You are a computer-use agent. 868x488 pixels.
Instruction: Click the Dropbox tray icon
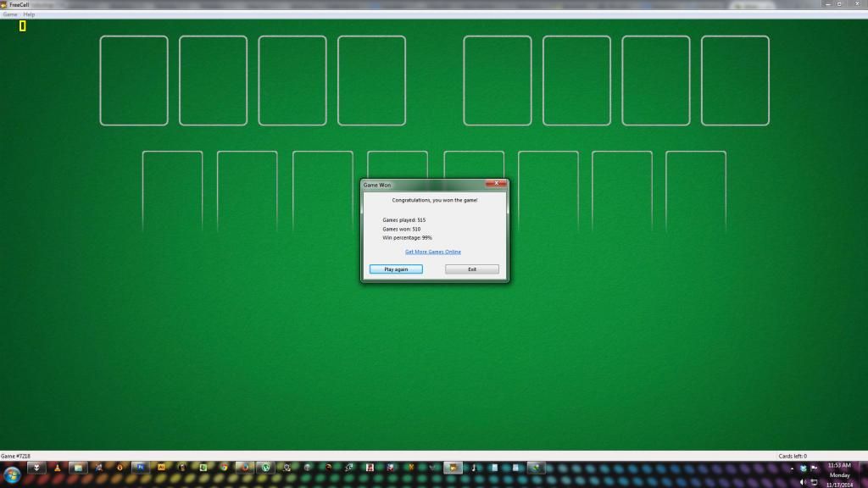[804, 467]
